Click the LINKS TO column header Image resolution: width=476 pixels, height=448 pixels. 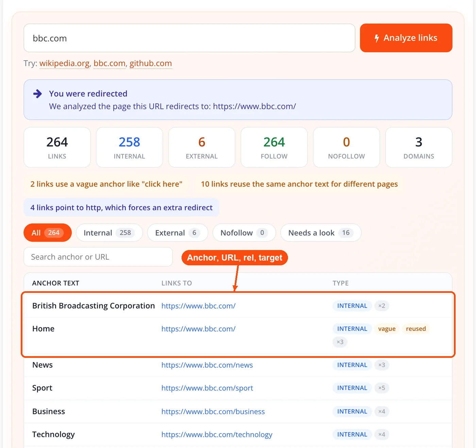176,283
